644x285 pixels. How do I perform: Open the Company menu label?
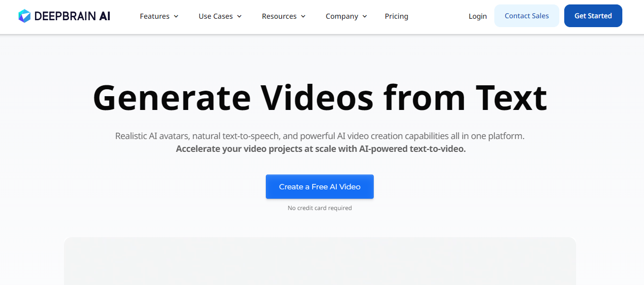[x=342, y=16]
